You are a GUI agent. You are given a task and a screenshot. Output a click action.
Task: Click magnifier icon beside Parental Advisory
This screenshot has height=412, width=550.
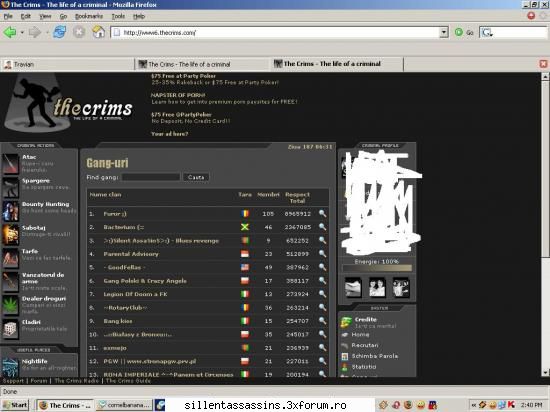(x=322, y=254)
